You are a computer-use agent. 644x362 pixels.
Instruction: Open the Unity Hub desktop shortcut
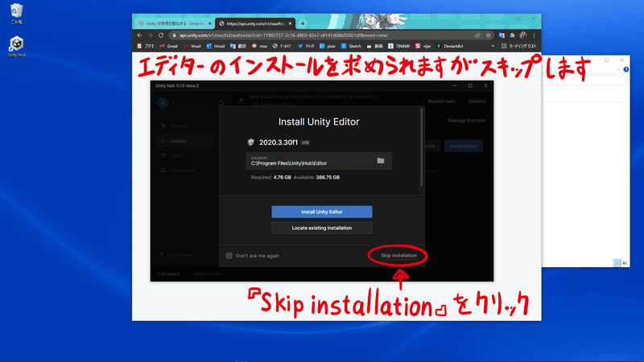[16, 47]
